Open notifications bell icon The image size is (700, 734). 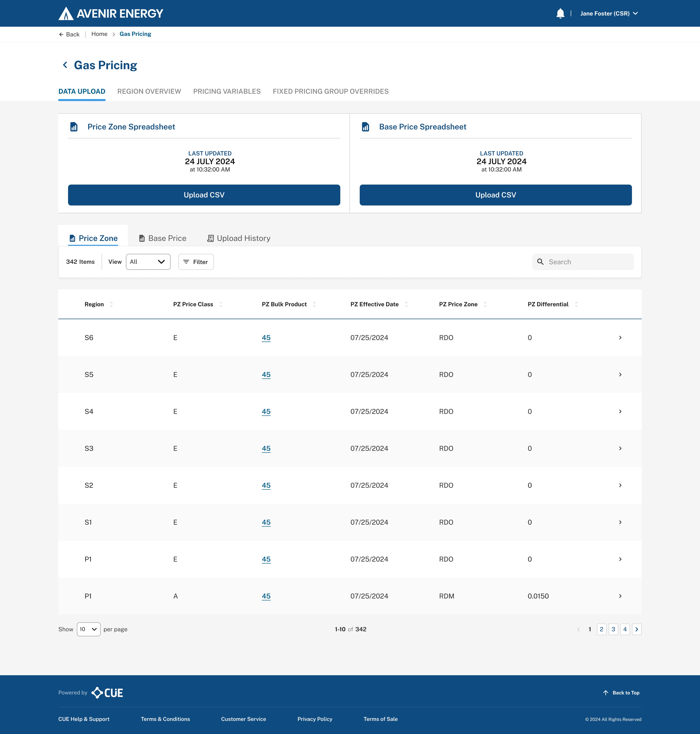point(560,13)
